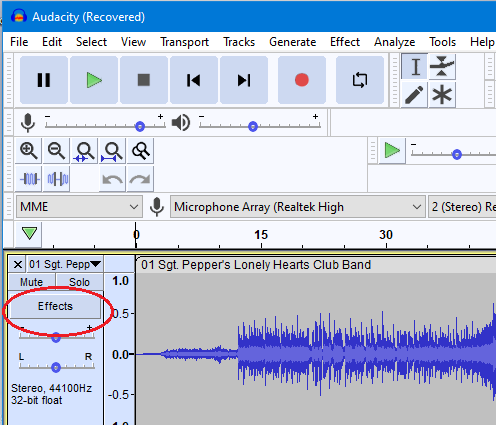The image size is (496, 425).
Task: Click the Stereo, 44100Hz track info text
Action: pos(52,388)
